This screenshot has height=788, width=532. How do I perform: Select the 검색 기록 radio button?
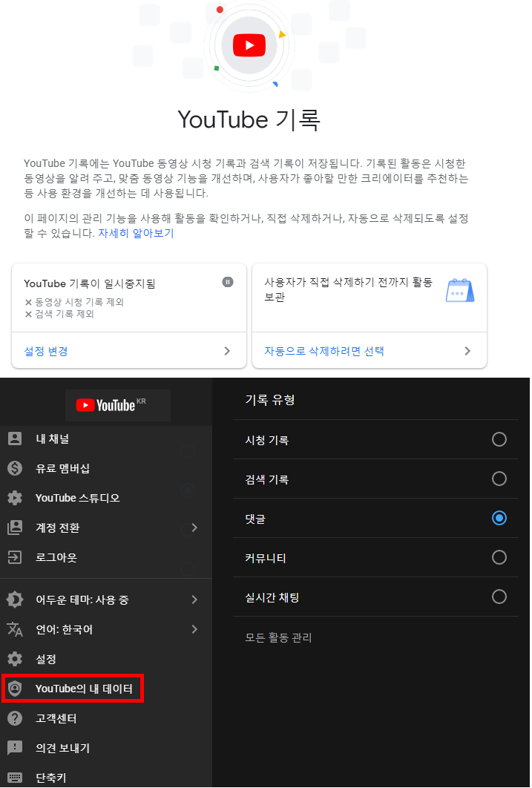tap(499, 479)
